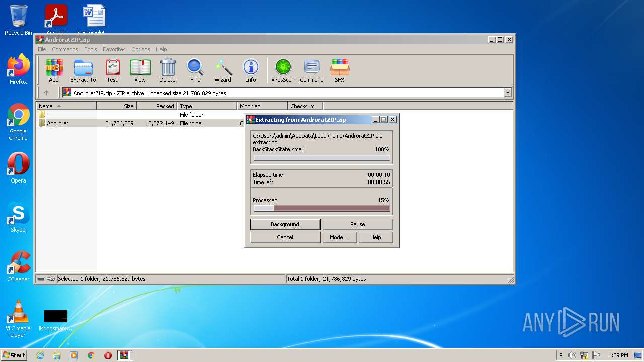The image size is (644, 362).
Task: Open the Word document desktop icon
Action: click(x=94, y=19)
